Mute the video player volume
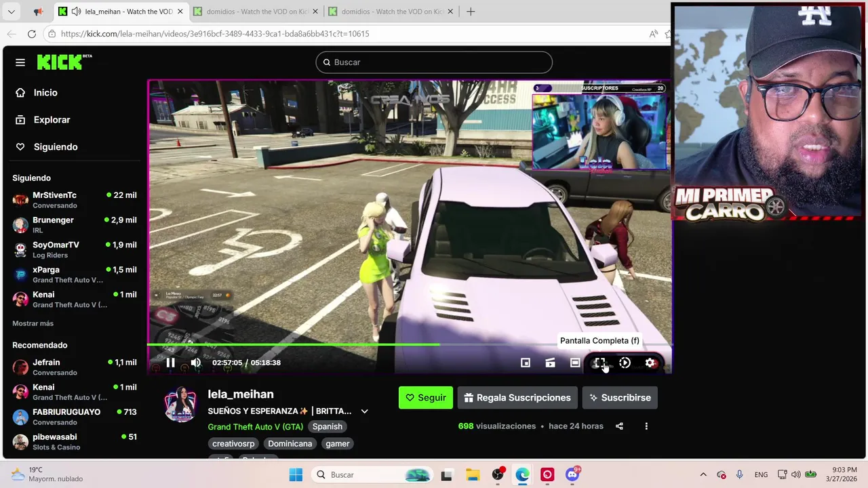Viewport: 868px width, 488px height. (x=195, y=363)
